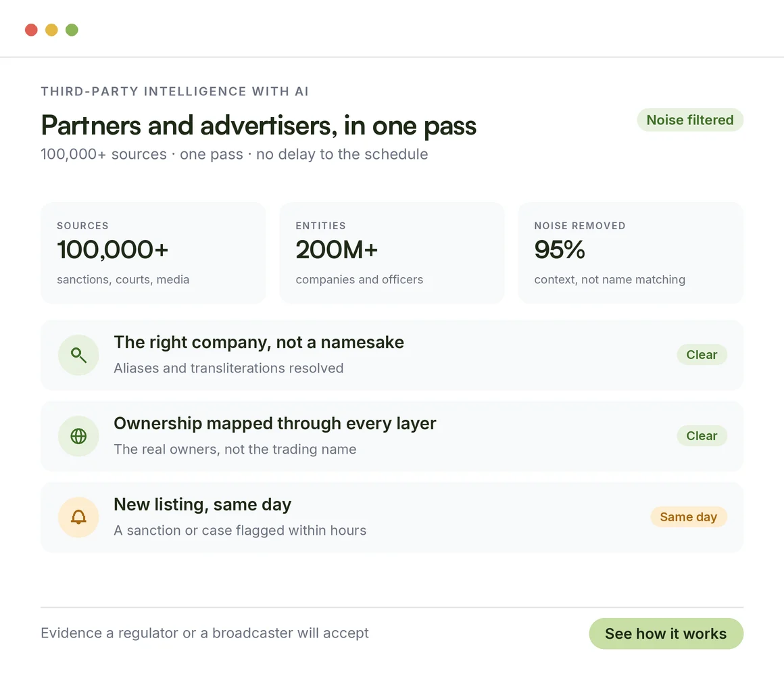Open the Sources 100,000+ stat card
Viewport: 784px width, 676px height.
(153, 253)
